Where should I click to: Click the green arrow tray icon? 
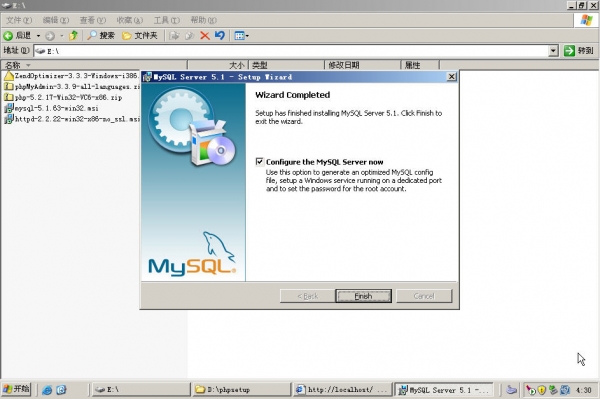point(530,390)
